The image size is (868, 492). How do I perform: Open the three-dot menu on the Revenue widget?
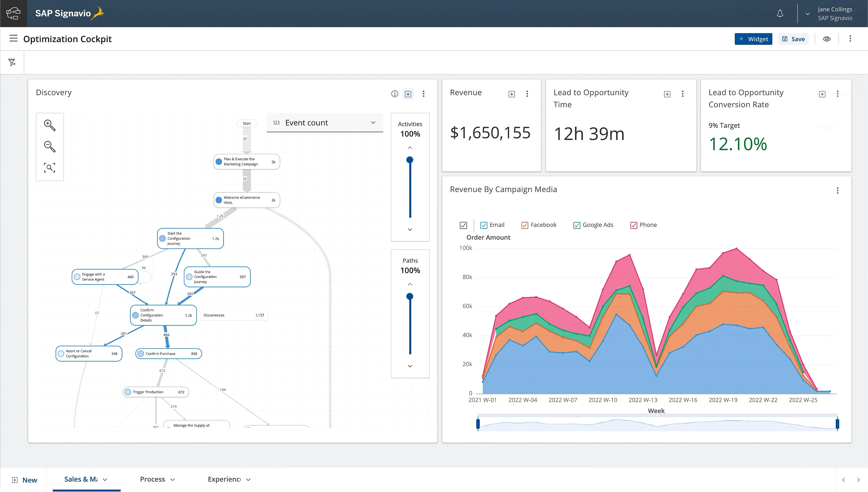[x=527, y=94]
